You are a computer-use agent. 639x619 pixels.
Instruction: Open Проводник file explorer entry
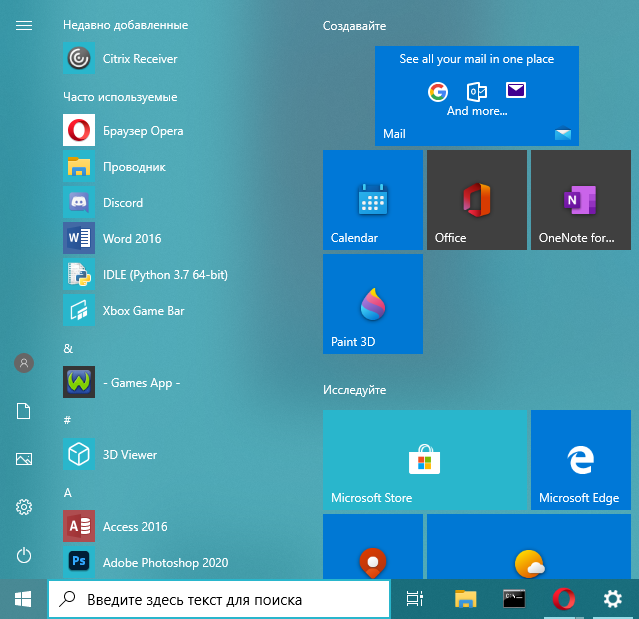[x=115, y=166]
